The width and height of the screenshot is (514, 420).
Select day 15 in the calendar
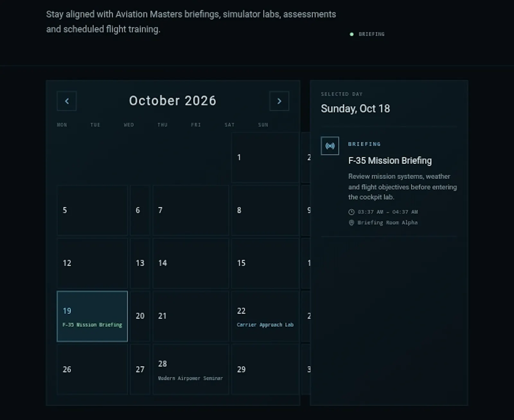[265, 263]
